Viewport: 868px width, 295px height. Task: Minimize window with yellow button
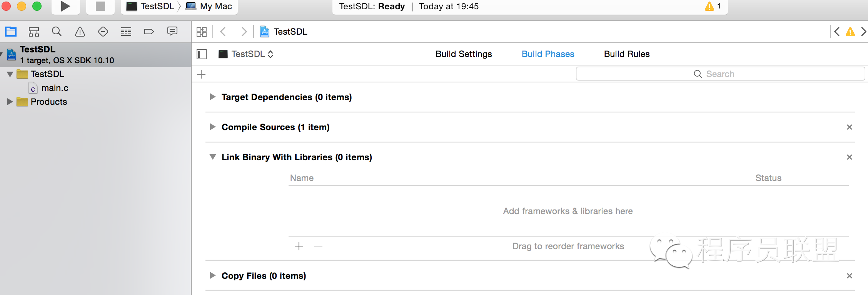pos(22,6)
